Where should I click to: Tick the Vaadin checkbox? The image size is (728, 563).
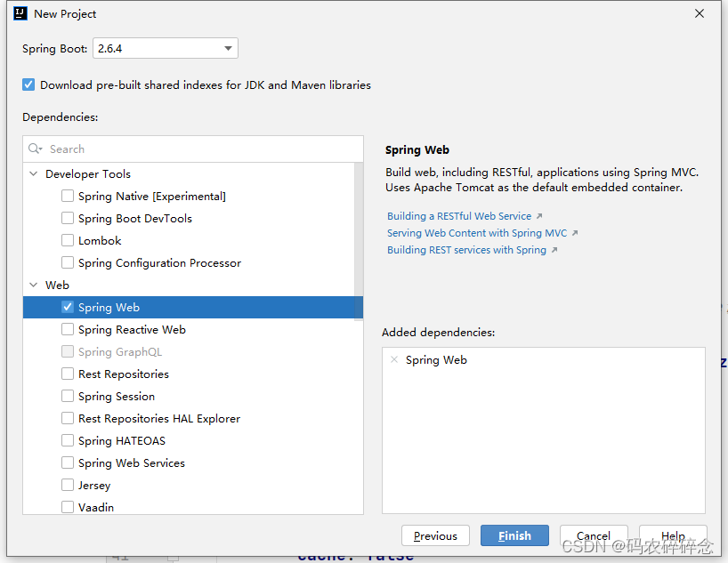(x=68, y=507)
